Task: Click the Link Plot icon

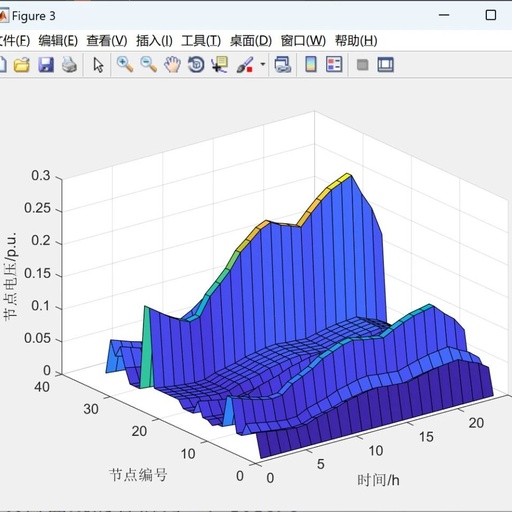Action: tap(283, 64)
